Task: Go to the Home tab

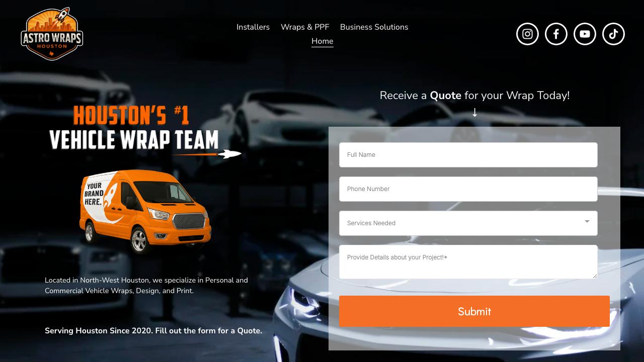Action: point(322,41)
